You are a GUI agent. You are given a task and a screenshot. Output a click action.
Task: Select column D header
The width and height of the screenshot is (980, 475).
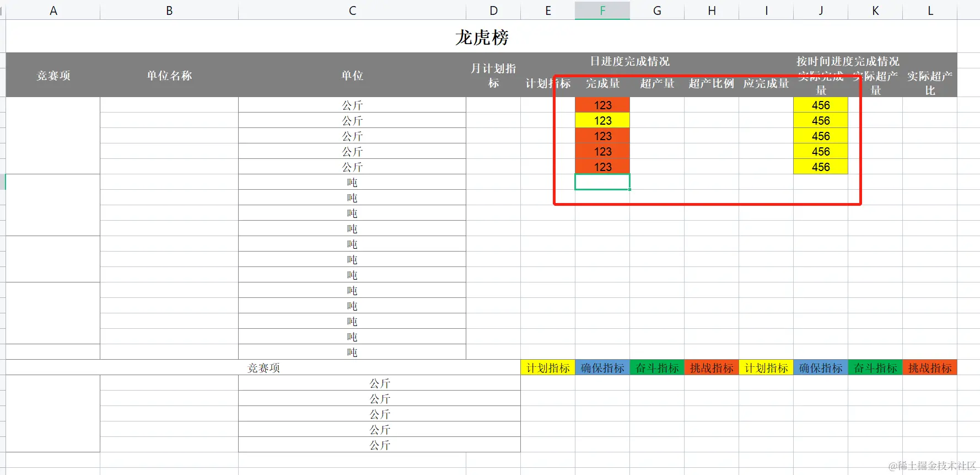(493, 10)
